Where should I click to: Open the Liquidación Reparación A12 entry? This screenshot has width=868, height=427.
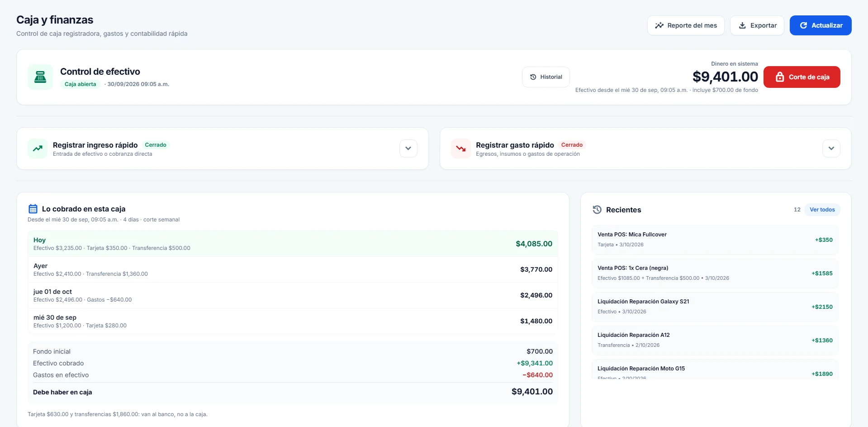[715, 340]
